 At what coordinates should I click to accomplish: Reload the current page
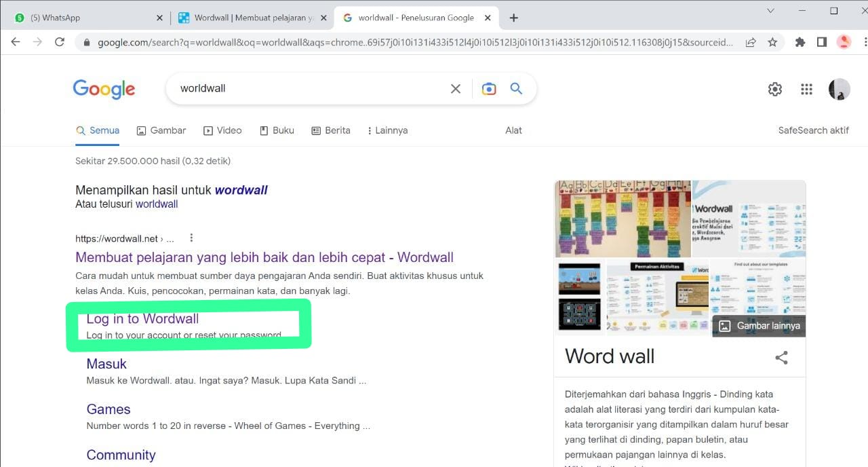tap(60, 42)
